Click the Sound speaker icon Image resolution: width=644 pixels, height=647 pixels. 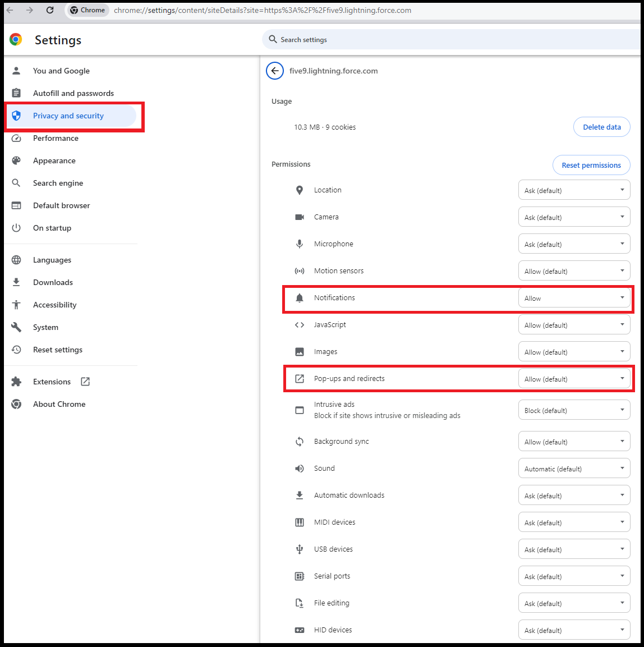click(x=300, y=469)
